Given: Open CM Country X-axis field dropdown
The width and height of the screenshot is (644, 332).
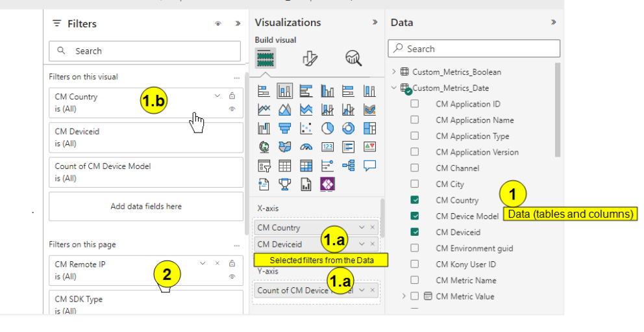Looking at the screenshot, I should [362, 227].
